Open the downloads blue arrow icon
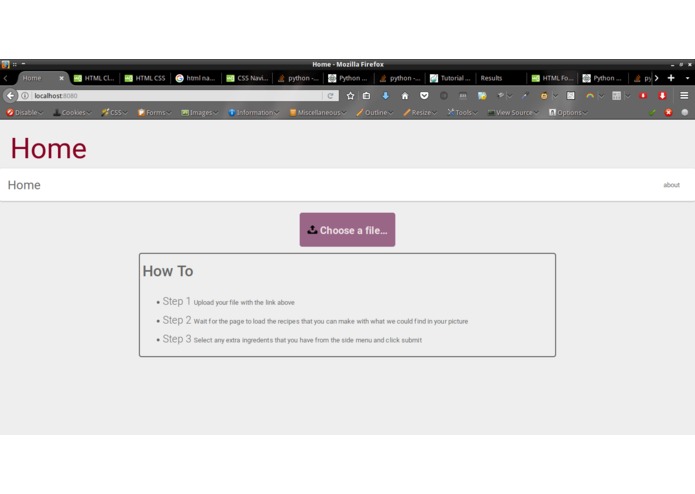The image size is (695, 494). pos(386,96)
